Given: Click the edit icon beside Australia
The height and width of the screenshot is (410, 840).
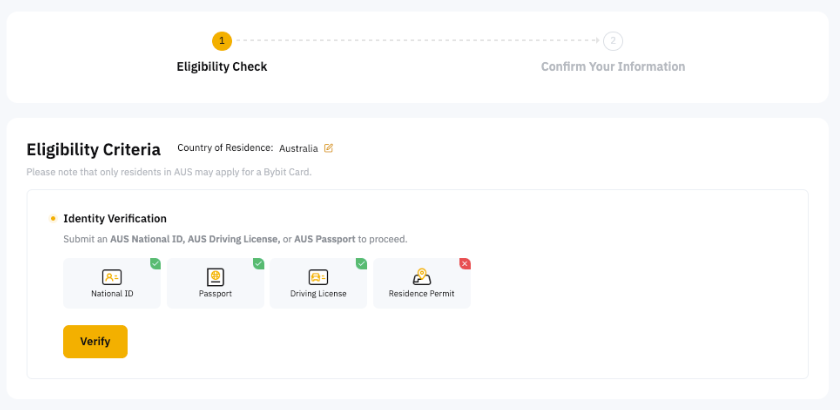Looking at the screenshot, I should coord(328,148).
